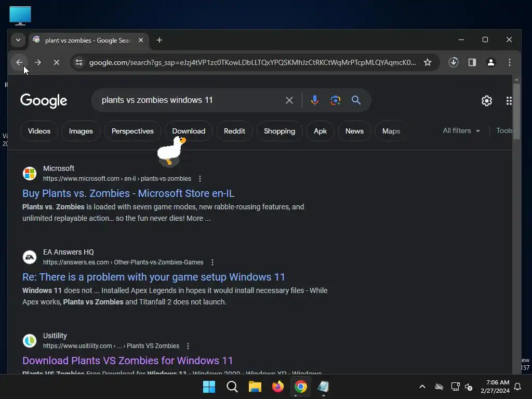The height and width of the screenshot is (399, 532).
Task: Open Buy Plants vs. Zombies Microsoft Store link
Action: pyautogui.click(x=128, y=193)
